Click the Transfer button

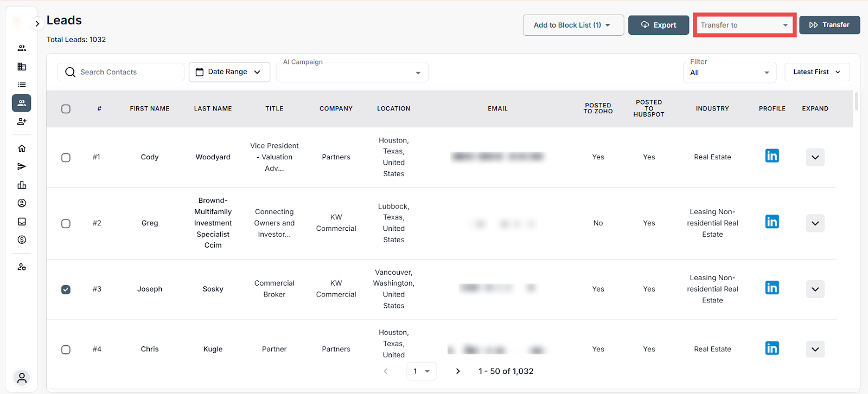(829, 25)
